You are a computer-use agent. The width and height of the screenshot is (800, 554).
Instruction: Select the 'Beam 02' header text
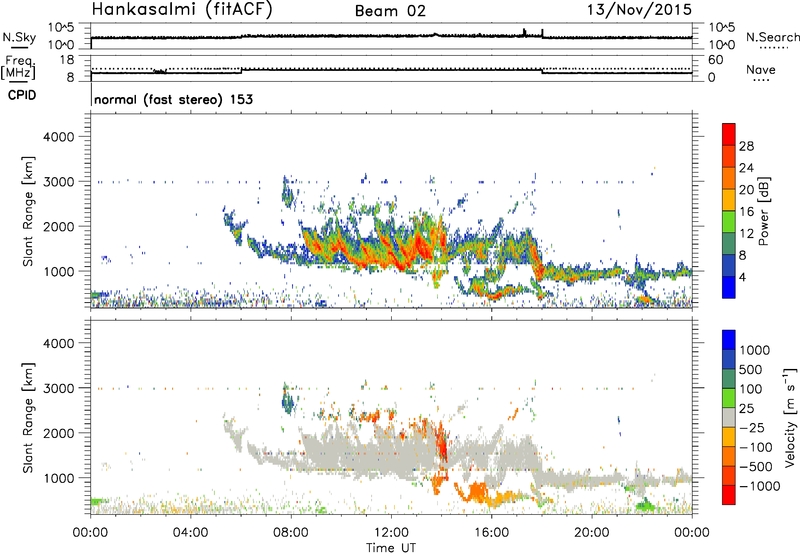[x=390, y=11]
